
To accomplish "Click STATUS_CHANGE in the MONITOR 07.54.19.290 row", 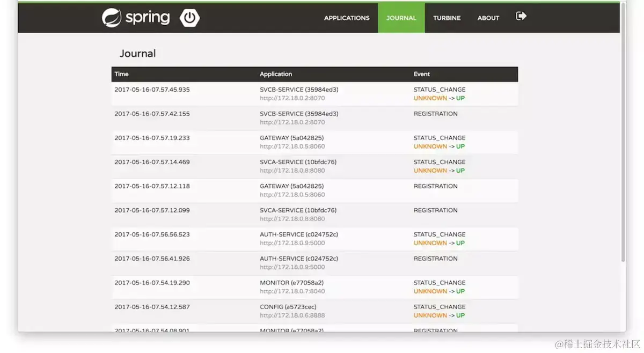I will click(x=440, y=283).
